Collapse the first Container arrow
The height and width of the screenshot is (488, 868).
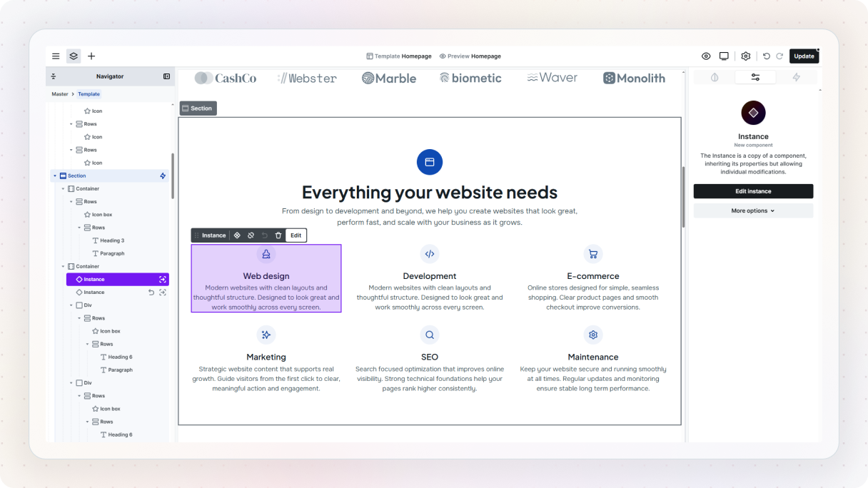tap(63, 189)
